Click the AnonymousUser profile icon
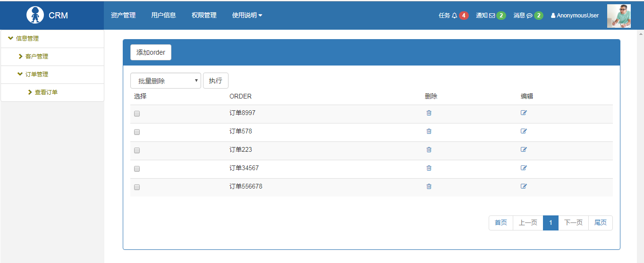Image resolution: width=644 pixels, height=263 pixels. (553, 16)
